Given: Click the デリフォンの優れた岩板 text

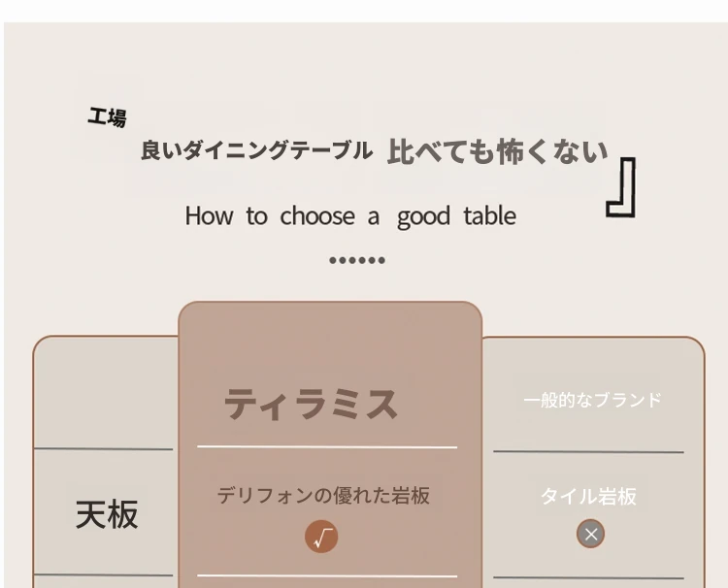Looking at the screenshot, I should coord(323,495).
